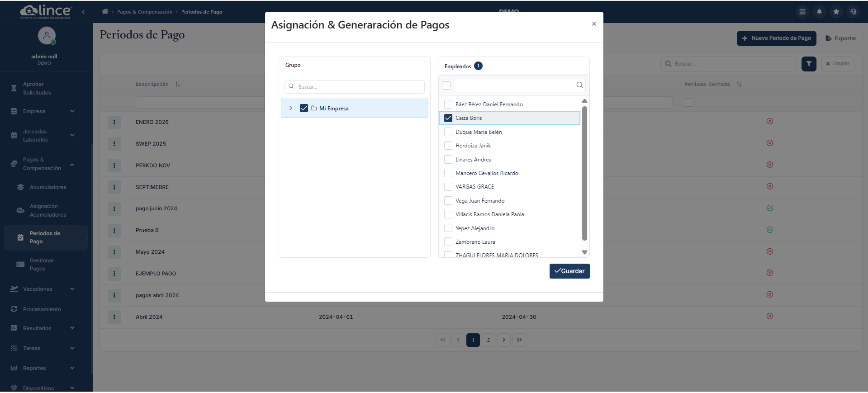
Task: Click the home breadcrumb icon
Action: [105, 12]
